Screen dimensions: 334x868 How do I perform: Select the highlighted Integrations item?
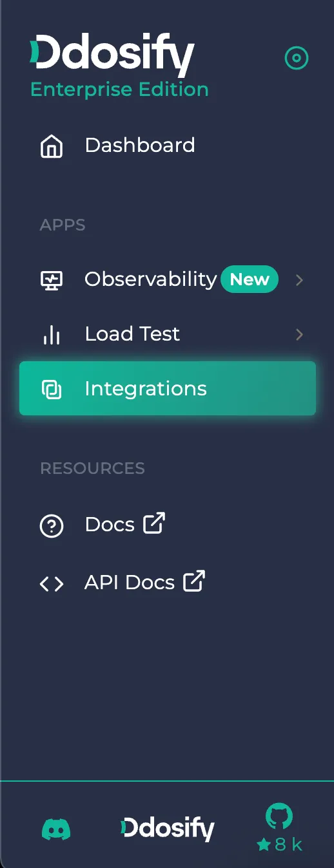[168, 388]
